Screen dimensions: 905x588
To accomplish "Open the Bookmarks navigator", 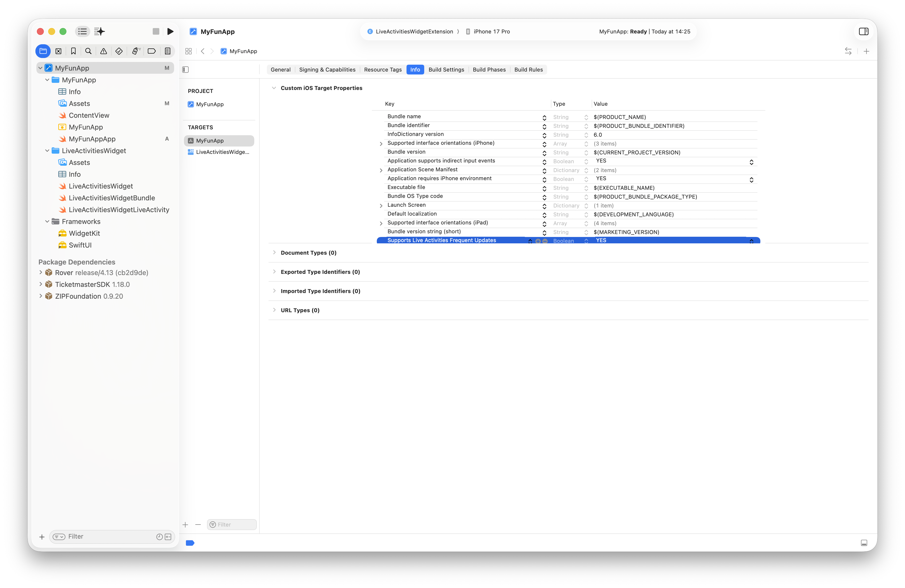I will [73, 51].
